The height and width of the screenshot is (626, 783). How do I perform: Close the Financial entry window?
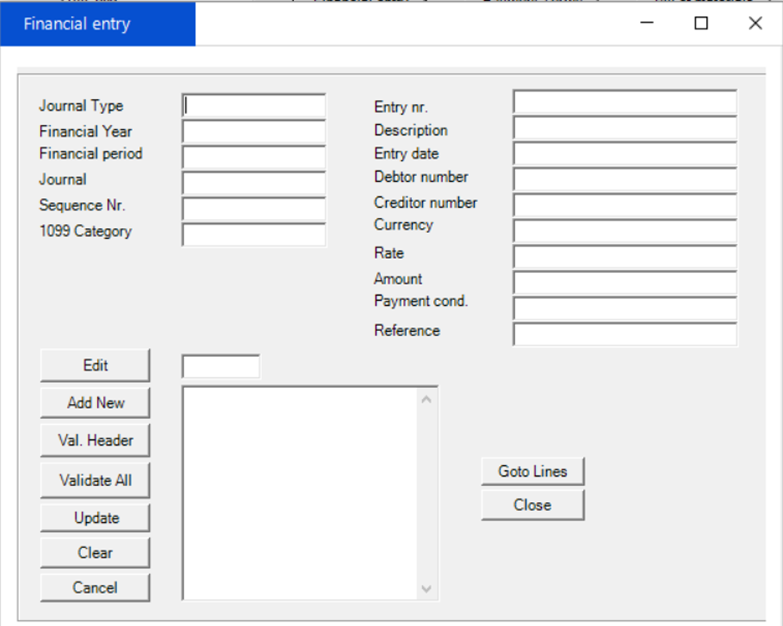coord(755,23)
